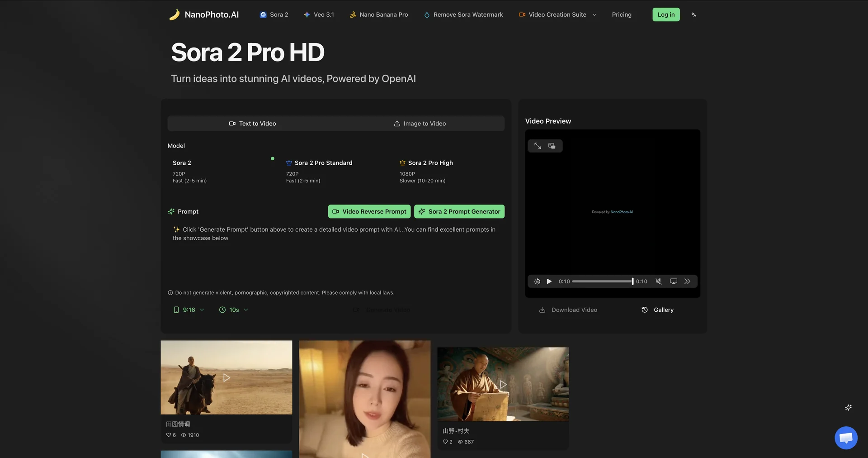The image size is (868, 458).
Task: Select the Sora 2 Pro Standard model
Action: (336, 171)
